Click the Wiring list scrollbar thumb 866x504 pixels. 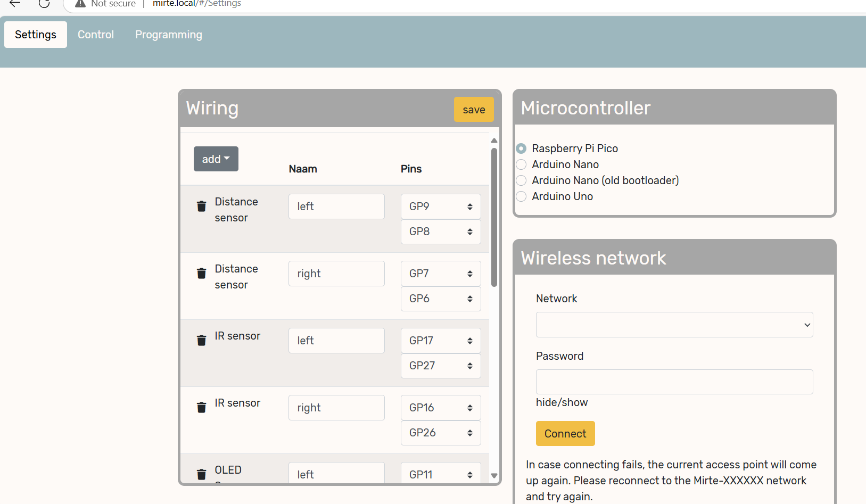tap(494, 218)
